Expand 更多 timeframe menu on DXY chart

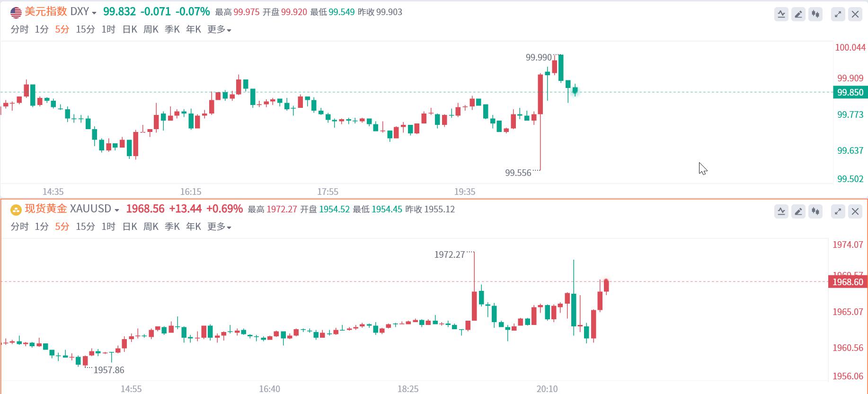[219, 29]
